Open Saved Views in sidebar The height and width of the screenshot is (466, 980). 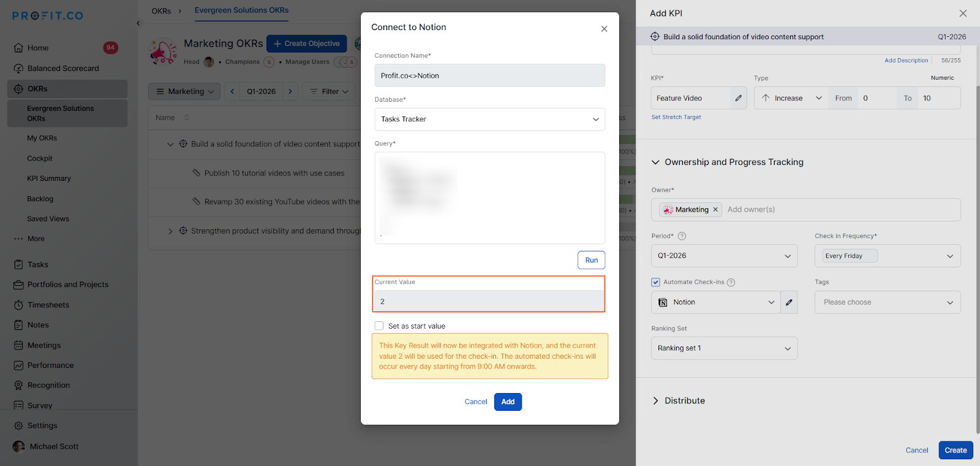(x=48, y=219)
